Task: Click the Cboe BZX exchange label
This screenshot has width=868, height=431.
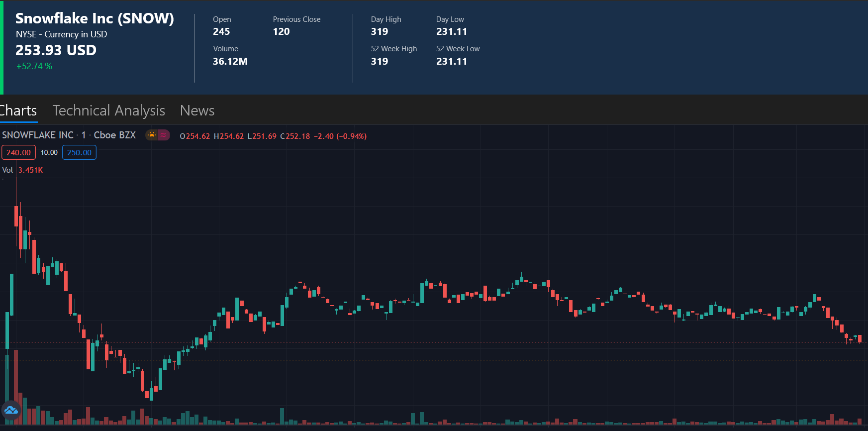Action: [115, 135]
